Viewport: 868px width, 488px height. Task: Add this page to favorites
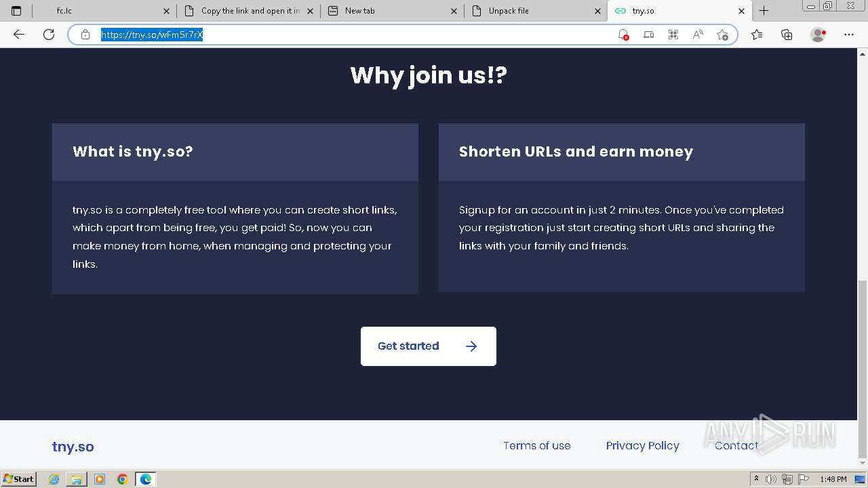722,35
